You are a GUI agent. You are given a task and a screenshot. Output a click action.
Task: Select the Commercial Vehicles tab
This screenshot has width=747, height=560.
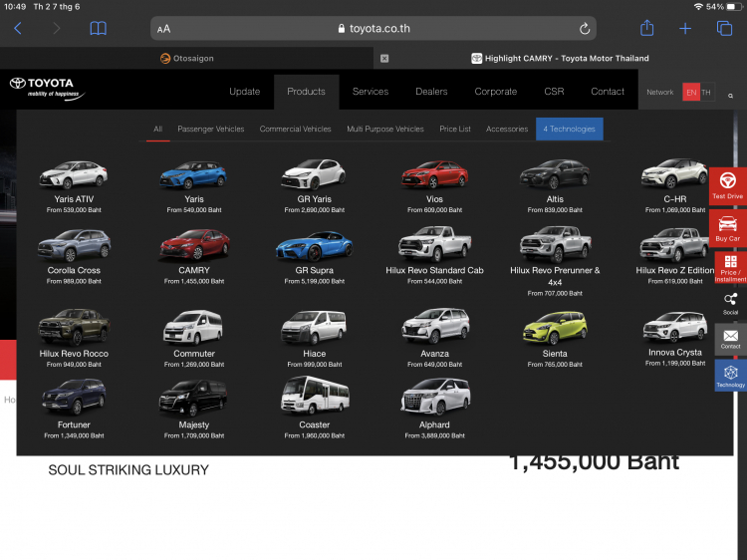(295, 129)
